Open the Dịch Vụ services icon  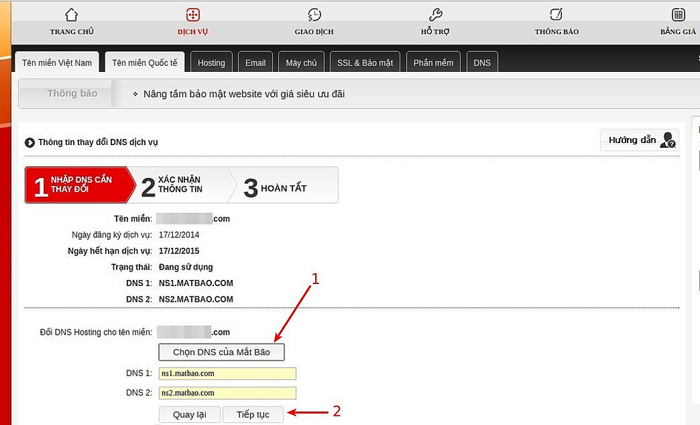tap(193, 15)
